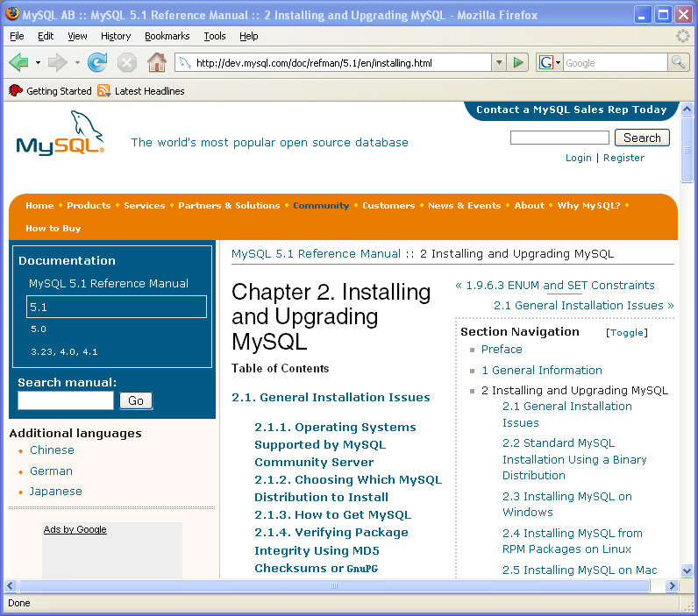
Task: Open the How to Buy tab
Action: pos(53,228)
